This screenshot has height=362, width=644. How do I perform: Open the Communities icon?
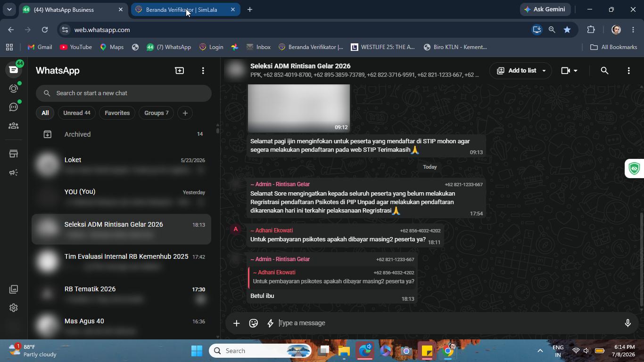click(x=14, y=125)
